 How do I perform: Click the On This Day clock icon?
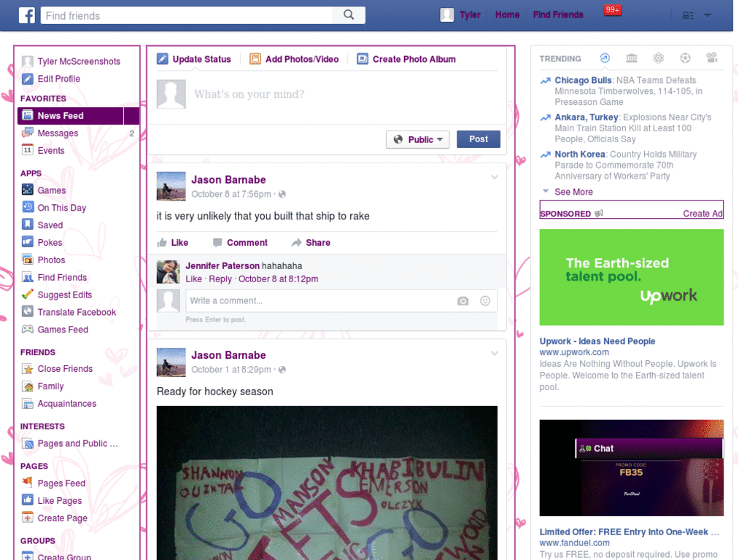(28, 207)
